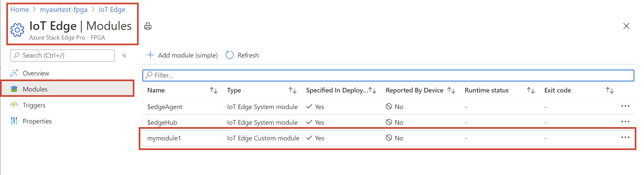Open the ellipsis menu for $edgeHub
This screenshot has height=175, width=644.
[625, 122]
